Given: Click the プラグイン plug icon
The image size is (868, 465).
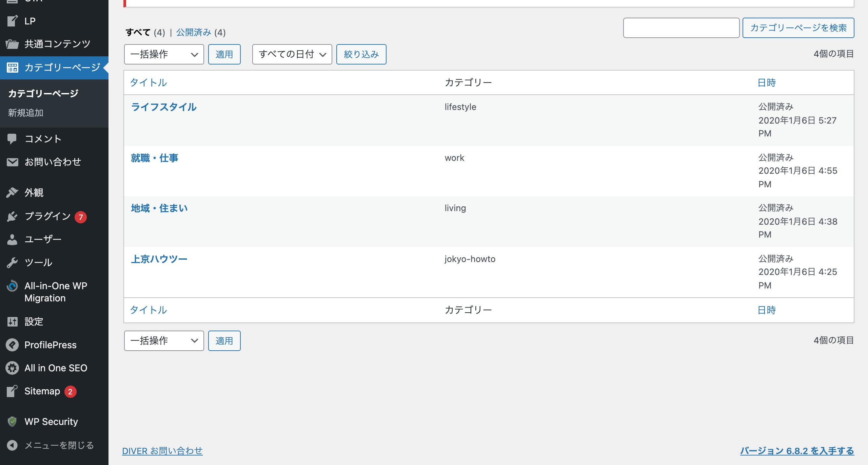Looking at the screenshot, I should point(12,216).
